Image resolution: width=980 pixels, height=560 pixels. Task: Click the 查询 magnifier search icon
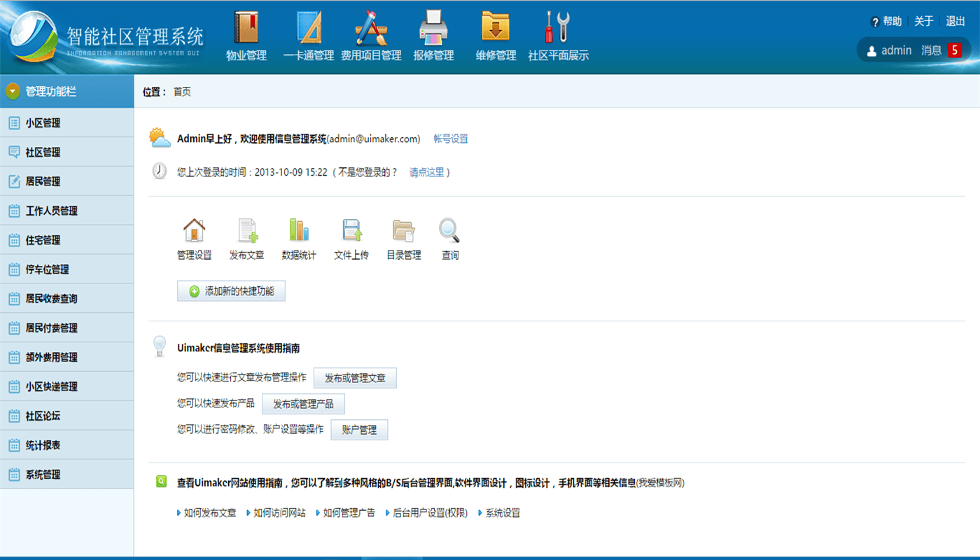pos(449,230)
